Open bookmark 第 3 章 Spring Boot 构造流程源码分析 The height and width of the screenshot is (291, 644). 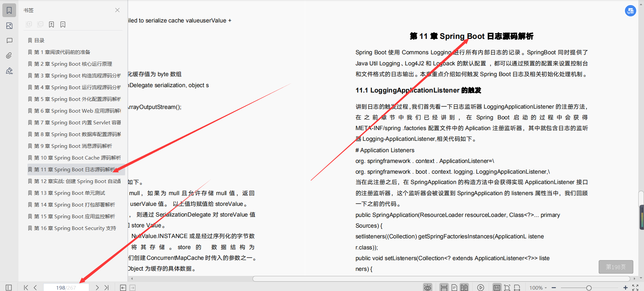click(x=75, y=75)
